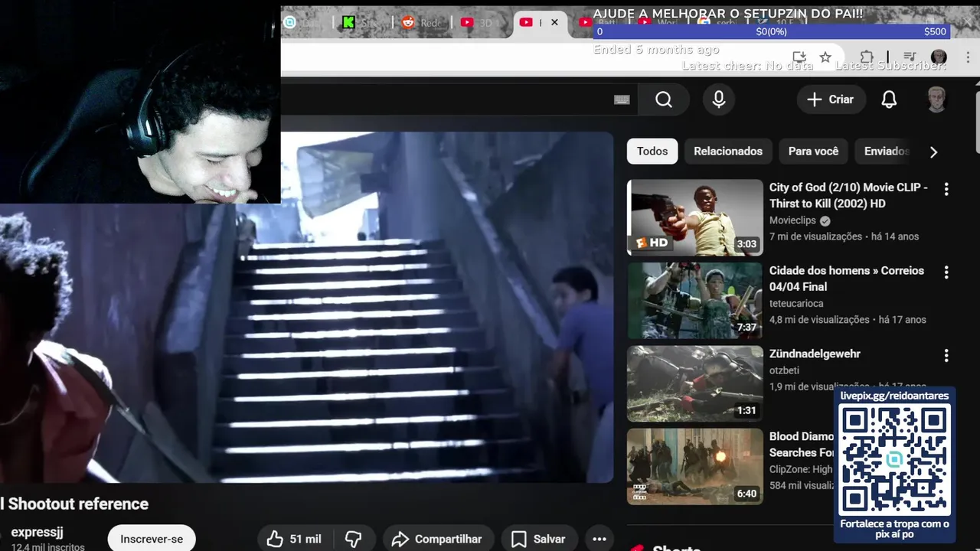Open options menu for Zündnadelgewehr video
This screenshot has width=980, height=551.
[946, 356]
